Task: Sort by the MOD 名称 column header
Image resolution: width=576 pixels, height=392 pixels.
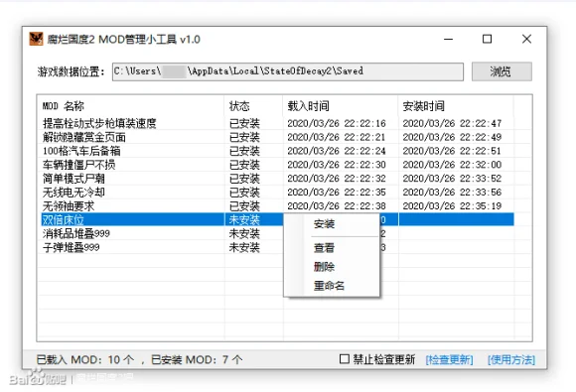Action: (x=64, y=106)
